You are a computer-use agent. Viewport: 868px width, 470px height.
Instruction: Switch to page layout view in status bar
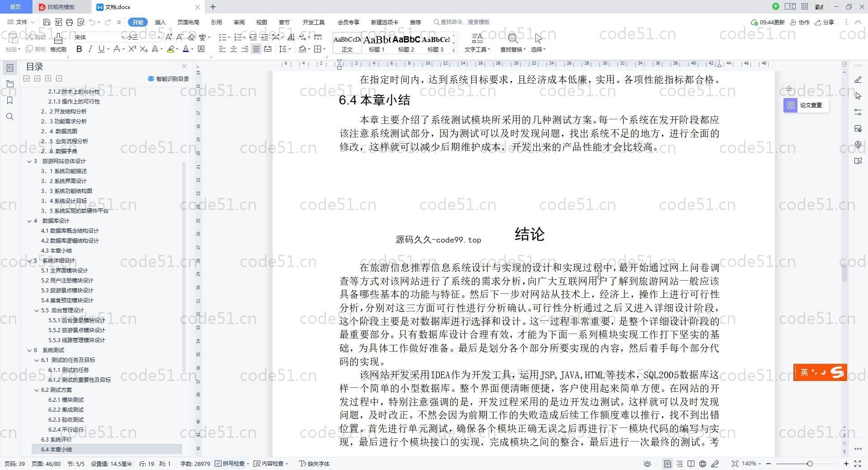[x=668, y=464]
